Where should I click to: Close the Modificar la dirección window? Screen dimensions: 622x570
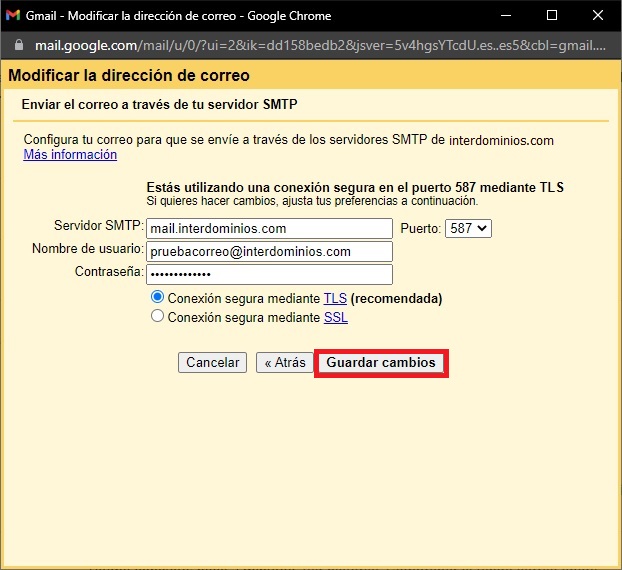click(598, 15)
